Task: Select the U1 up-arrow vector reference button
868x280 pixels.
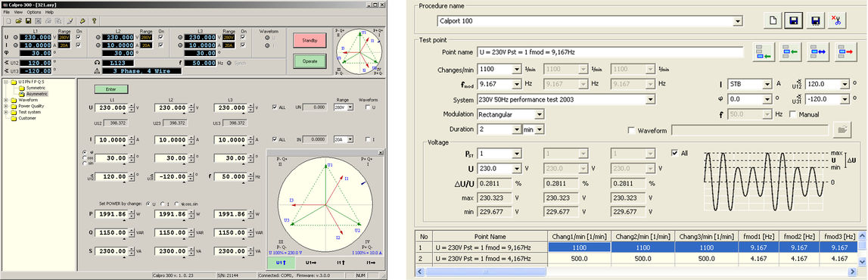Action: click(x=282, y=263)
